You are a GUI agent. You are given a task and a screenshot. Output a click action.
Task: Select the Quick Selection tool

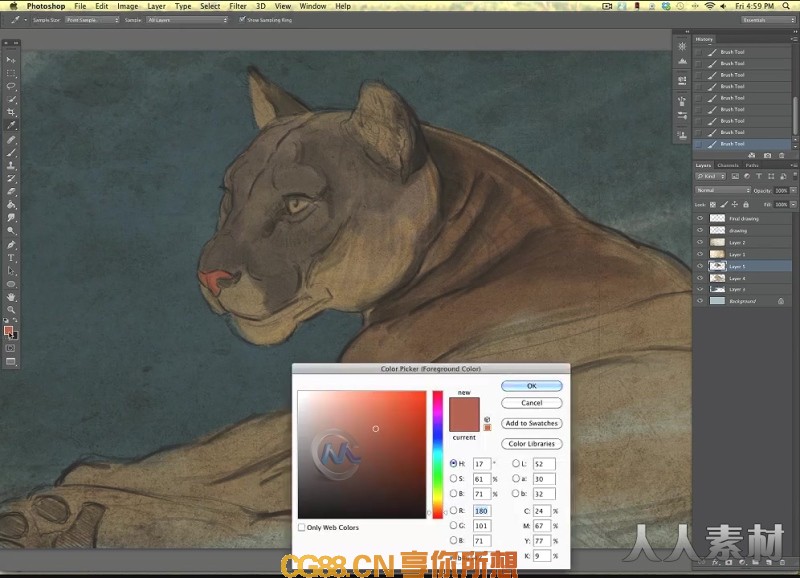tap(11, 99)
